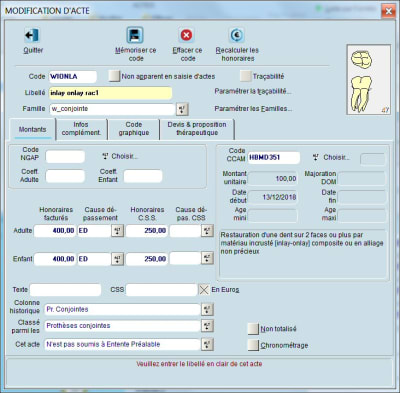Open the Enfant Cause dépassement CSS picker
Screen dimensions: 400x393
point(207,258)
